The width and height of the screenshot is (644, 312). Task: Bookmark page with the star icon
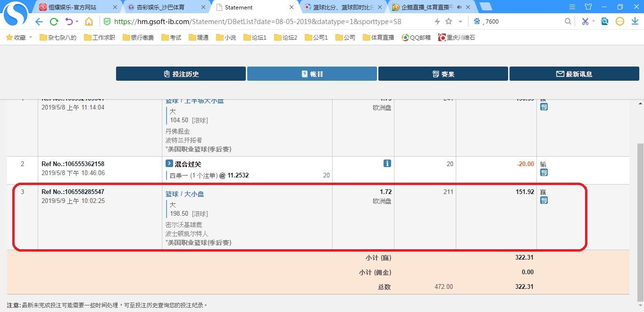point(449,22)
